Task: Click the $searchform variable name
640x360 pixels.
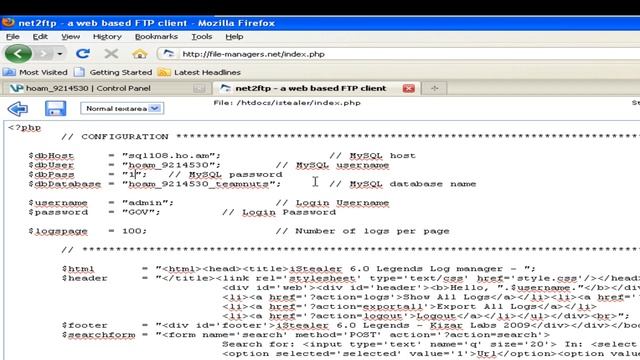Action: coord(98,335)
